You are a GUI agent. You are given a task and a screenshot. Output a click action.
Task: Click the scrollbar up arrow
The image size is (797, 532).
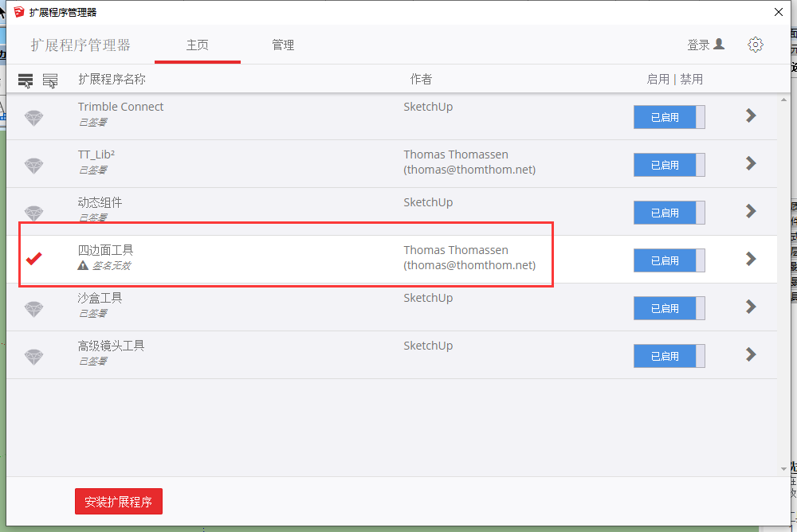(x=783, y=100)
